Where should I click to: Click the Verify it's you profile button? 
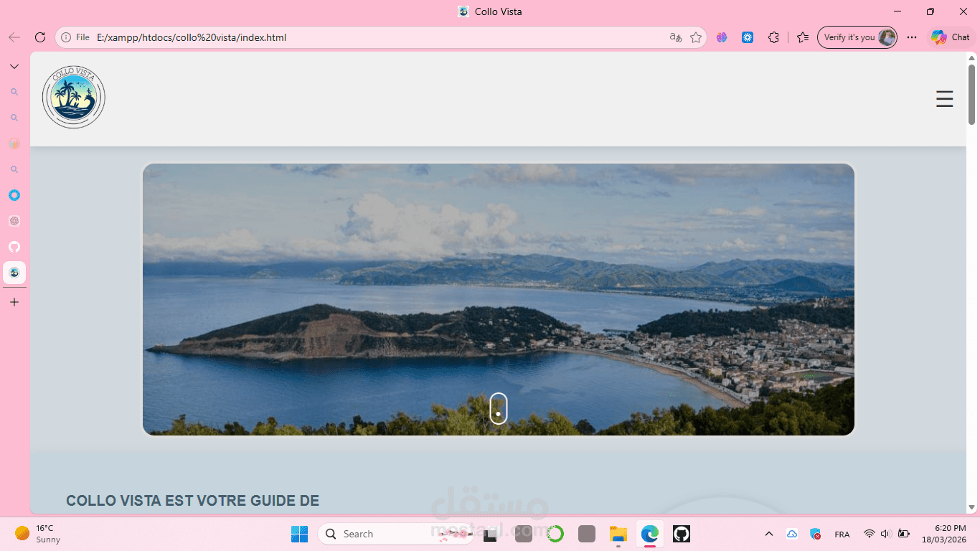point(857,37)
